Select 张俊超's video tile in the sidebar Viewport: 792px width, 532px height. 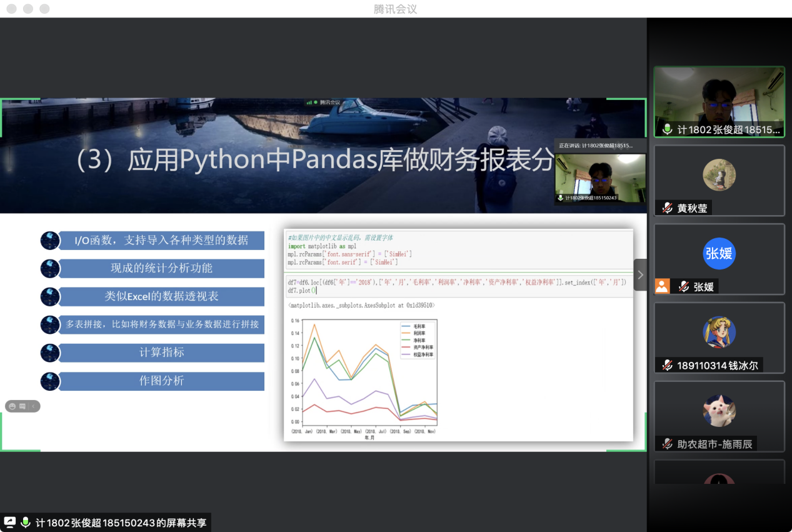click(719, 97)
